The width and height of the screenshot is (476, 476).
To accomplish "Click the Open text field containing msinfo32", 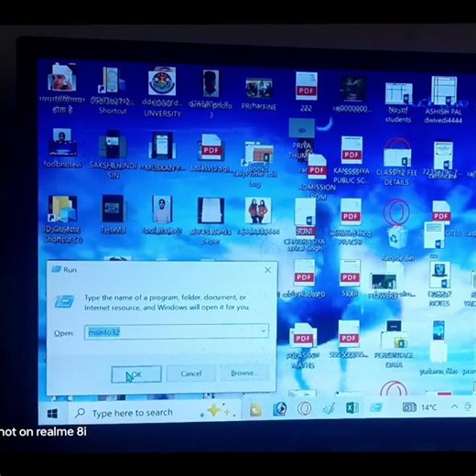I will point(177,331).
